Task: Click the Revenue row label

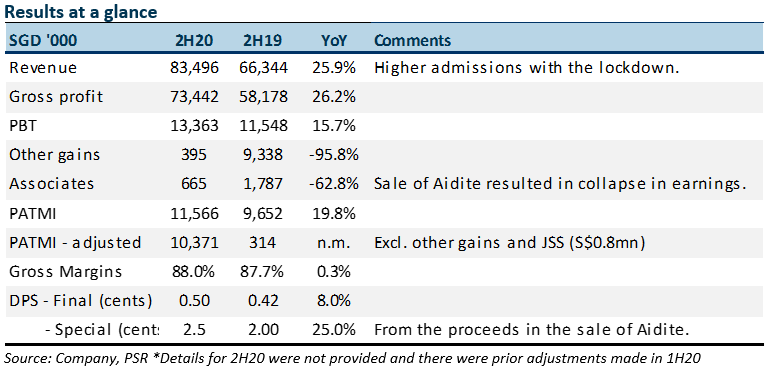Action: (43, 67)
